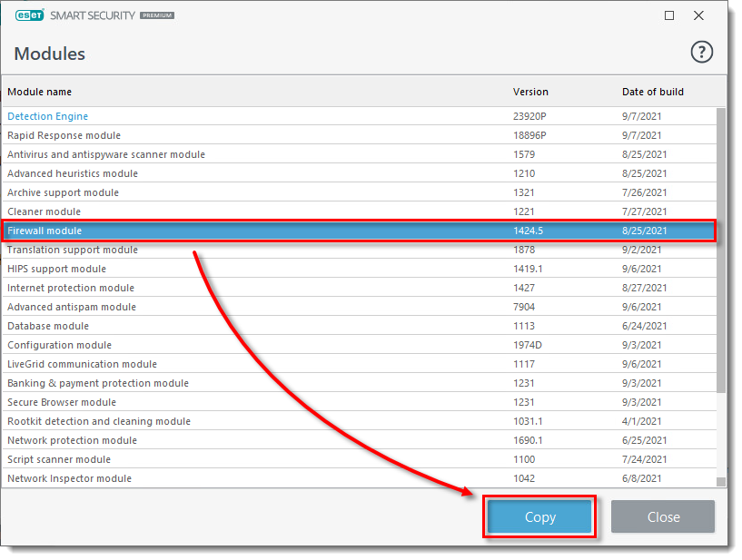
Task: Click version value 18896P
Action: pos(529,135)
